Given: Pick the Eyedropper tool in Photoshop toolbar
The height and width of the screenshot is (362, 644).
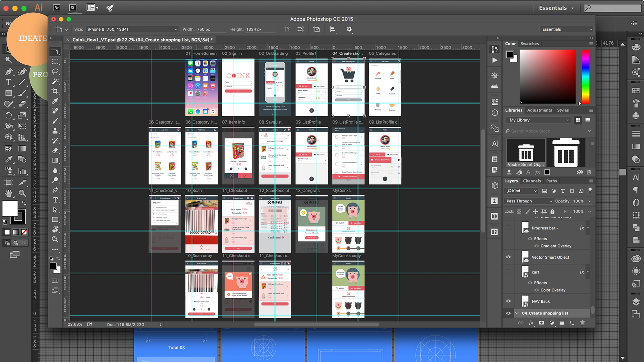Looking at the screenshot, I should [x=55, y=101].
